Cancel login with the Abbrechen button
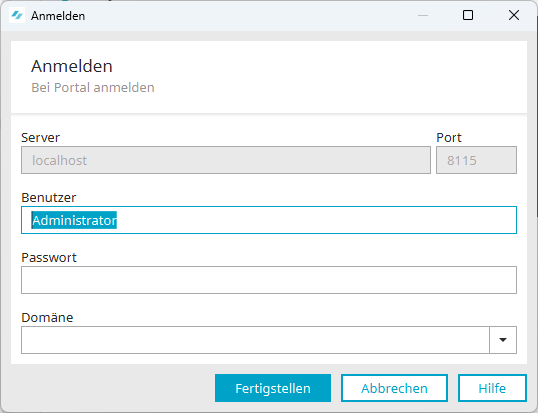 pos(394,388)
